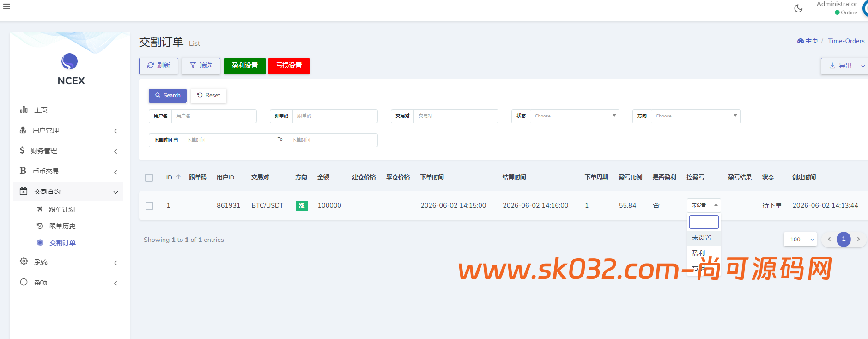Screen dimensions: 868x339
Task: Expand the 用户管理 menu chevron
Action: (x=115, y=131)
